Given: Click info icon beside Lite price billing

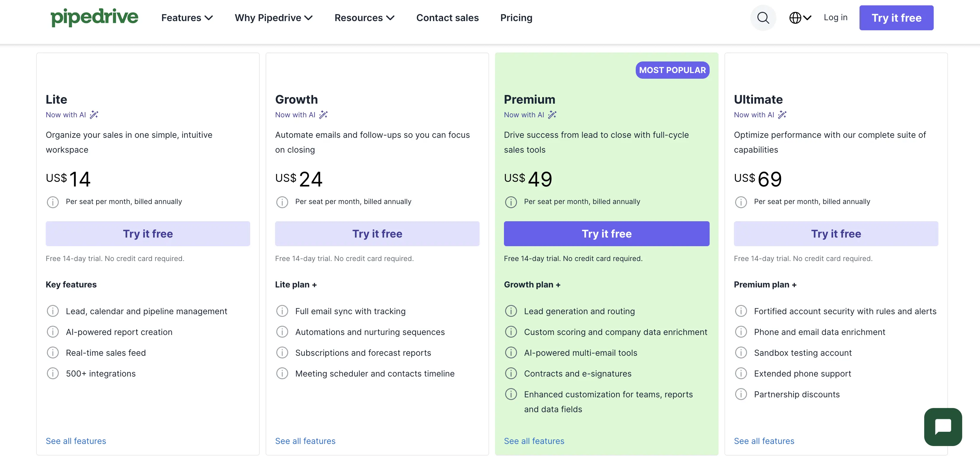Looking at the screenshot, I should (x=53, y=202).
